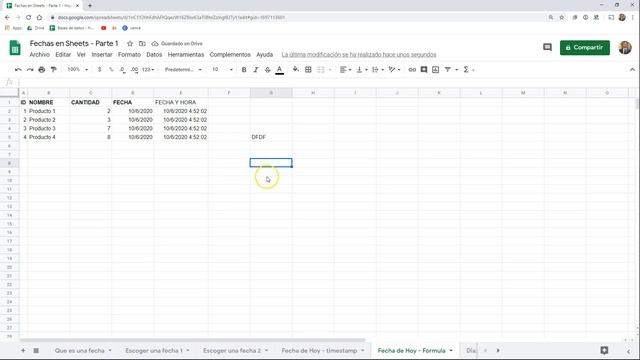Reload the browser page
The height and width of the screenshot is (360, 640).
(x=29, y=18)
